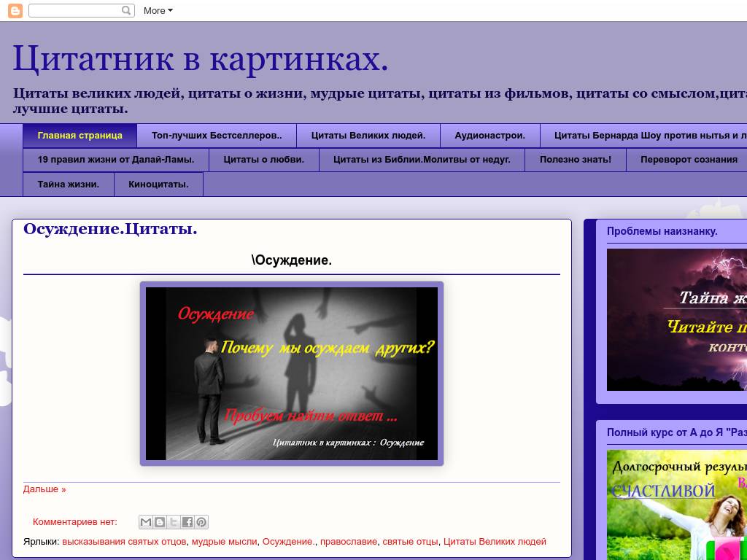Click the purple-framed Осуждение post image
Viewport: 747px width, 560px height.
(292, 373)
